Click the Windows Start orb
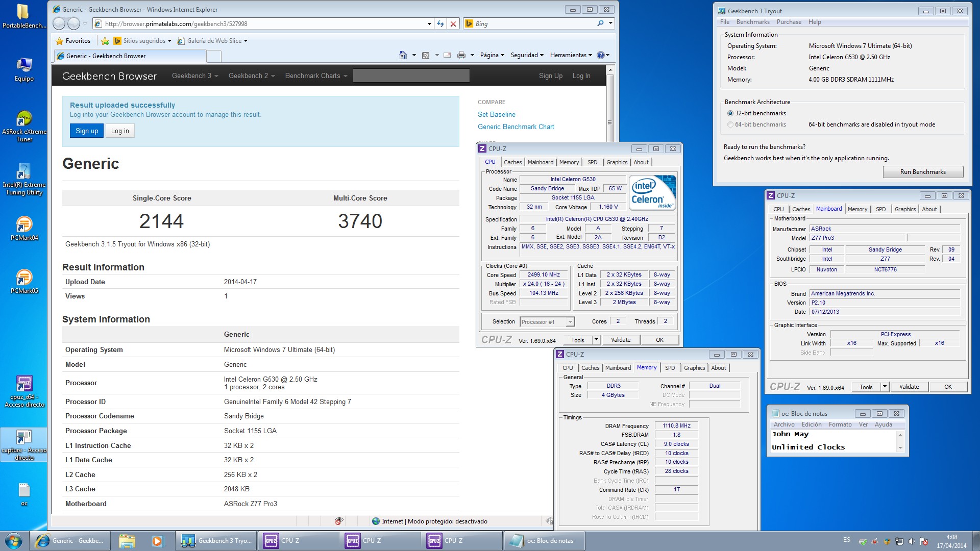 click(14, 541)
